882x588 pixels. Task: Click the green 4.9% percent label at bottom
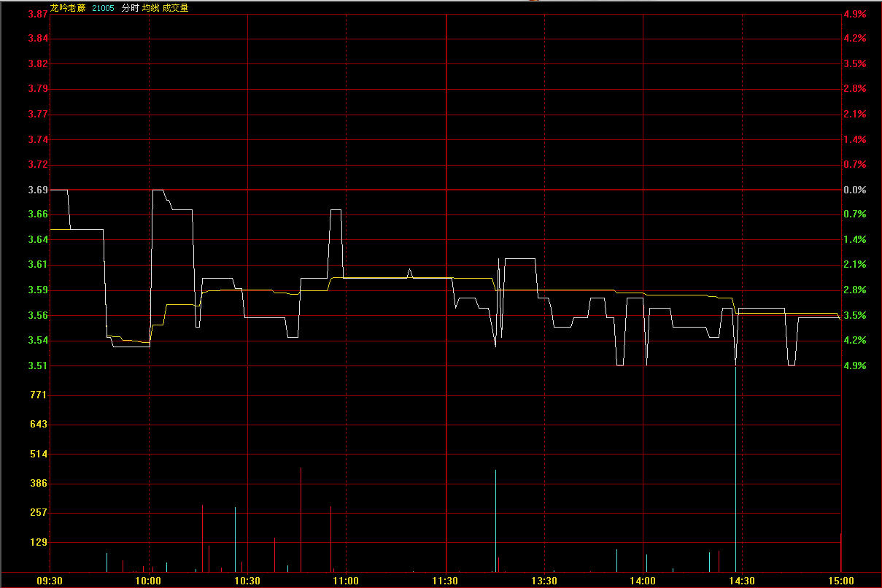coord(854,365)
